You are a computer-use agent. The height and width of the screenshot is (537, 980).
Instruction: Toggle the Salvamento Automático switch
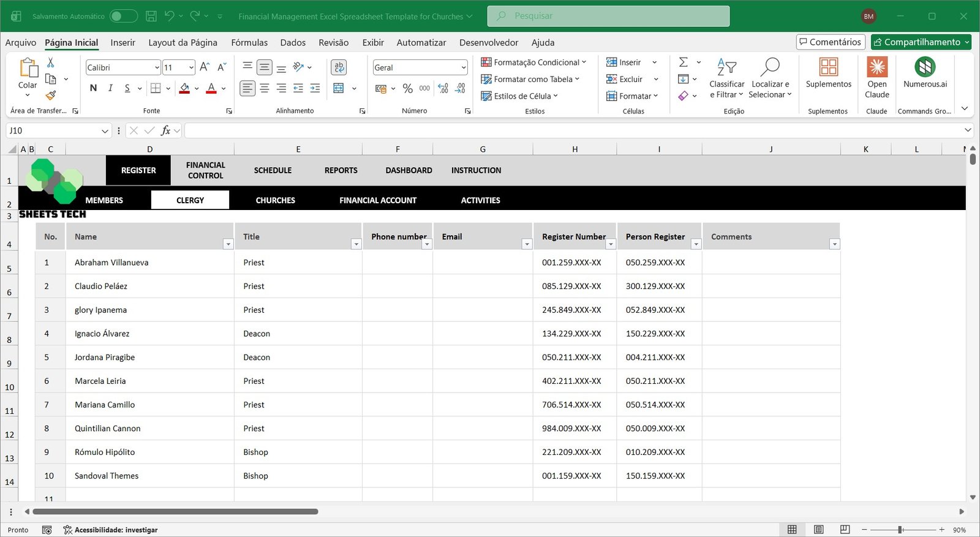[x=123, y=17]
